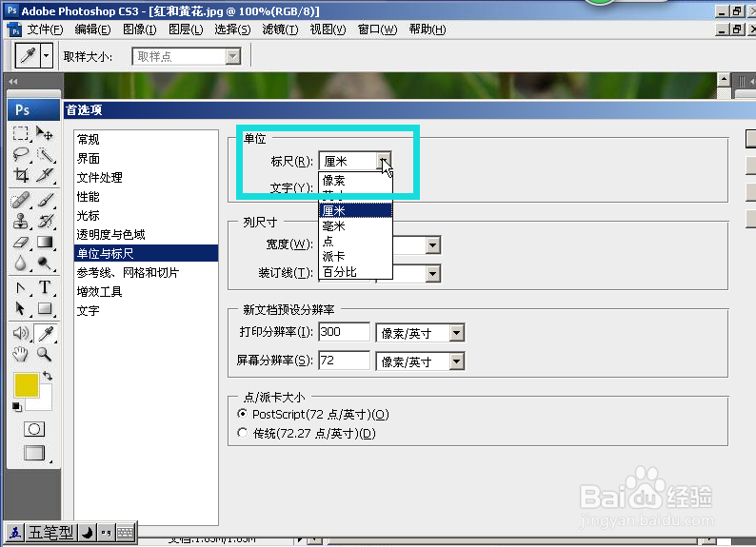Select the Horizontal Type tool
The height and width of the screenshot is (547, 756).
point(46,288)
